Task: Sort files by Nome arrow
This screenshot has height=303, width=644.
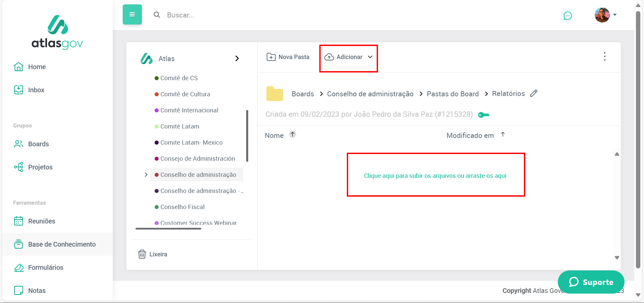Action: pos(292,135)
